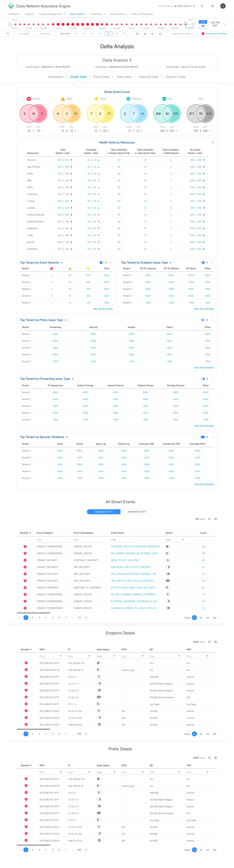Skip to the first epoch
The width and height of the screenshot is (234, 868).
[137, 34]
